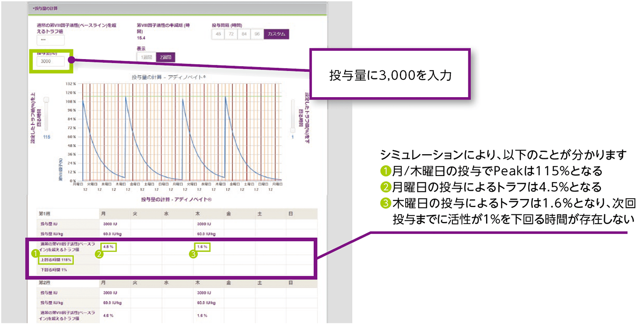Click the half-life value 15.4
Screen dimensions: 644x324
tap(141, 39)
